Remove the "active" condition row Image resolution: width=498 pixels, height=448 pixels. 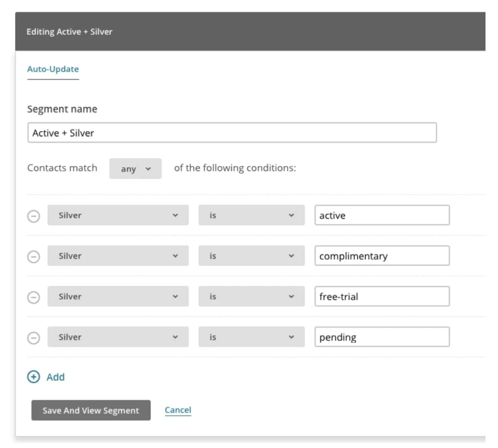(x=34, y=215)
